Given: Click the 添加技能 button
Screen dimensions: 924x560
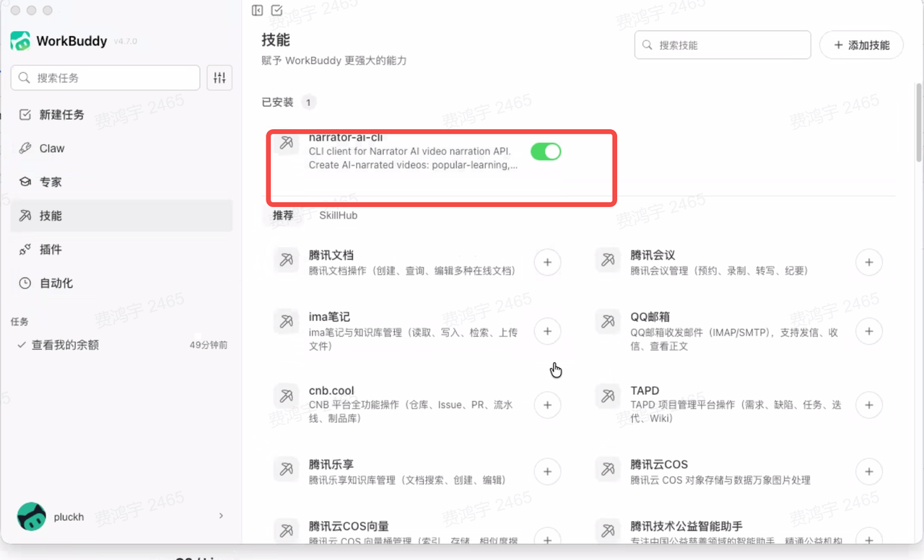Looking at the screenshot, I should pyautogui.click(x=861, y=45).
